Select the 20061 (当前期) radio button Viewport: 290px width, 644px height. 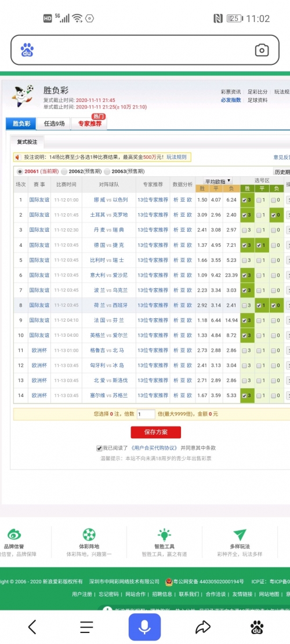coord(20,172)
